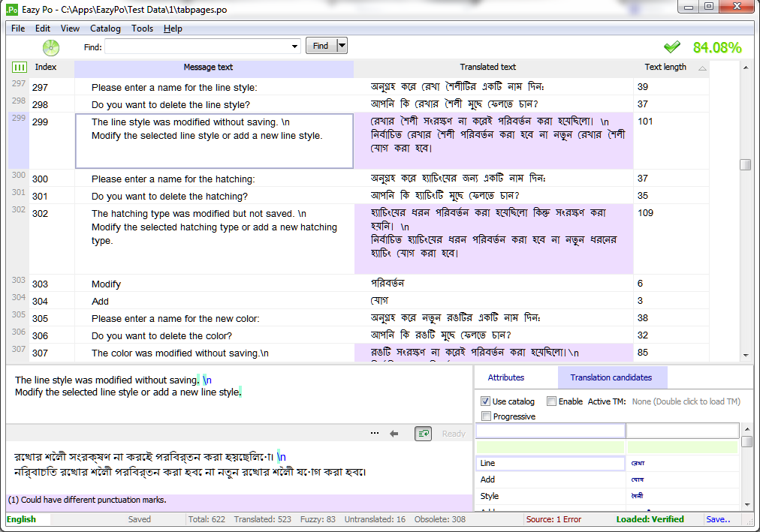Click 'Translated: 523' in the status bar
760x532 pixels.
[x=263, y=519]
